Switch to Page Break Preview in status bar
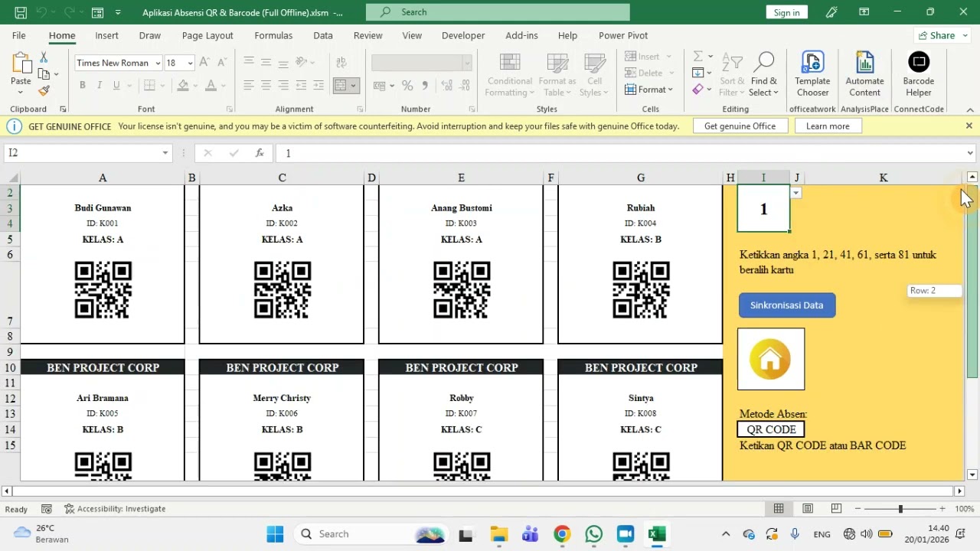Viewport: 980px width, 551px height. [x=836, y=509]
